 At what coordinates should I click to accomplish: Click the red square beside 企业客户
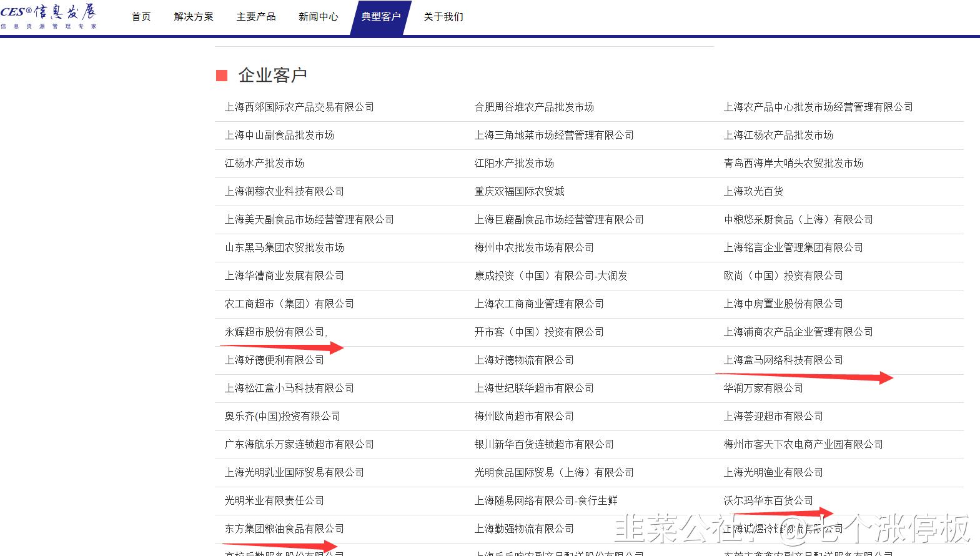221,76
